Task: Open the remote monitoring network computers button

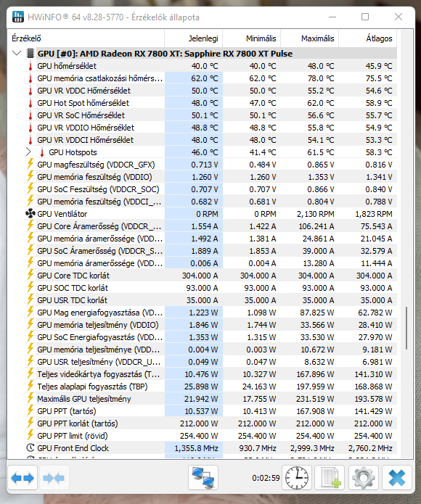Action: click(x=203, y=479)
